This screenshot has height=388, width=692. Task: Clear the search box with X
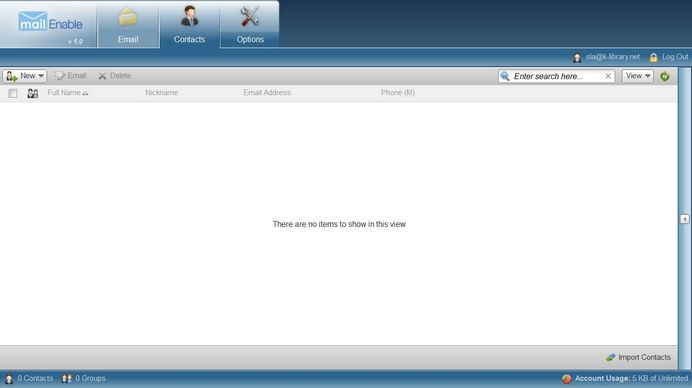608,76
